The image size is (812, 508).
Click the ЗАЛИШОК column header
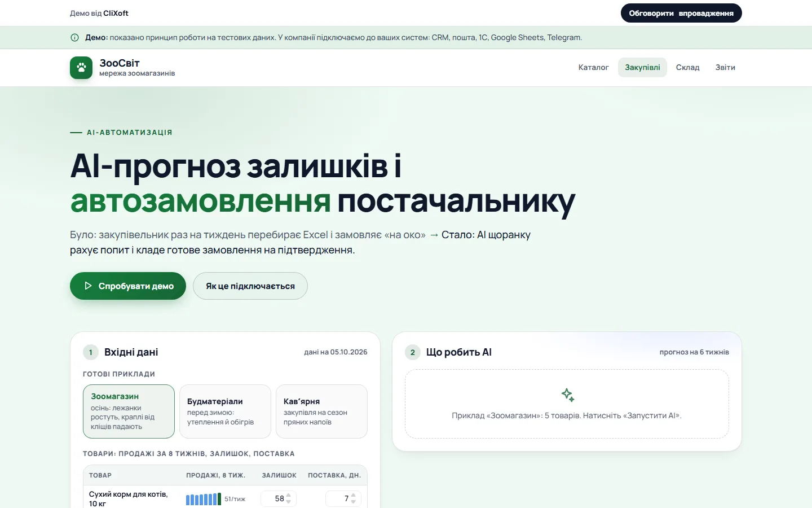coord(279,475)
